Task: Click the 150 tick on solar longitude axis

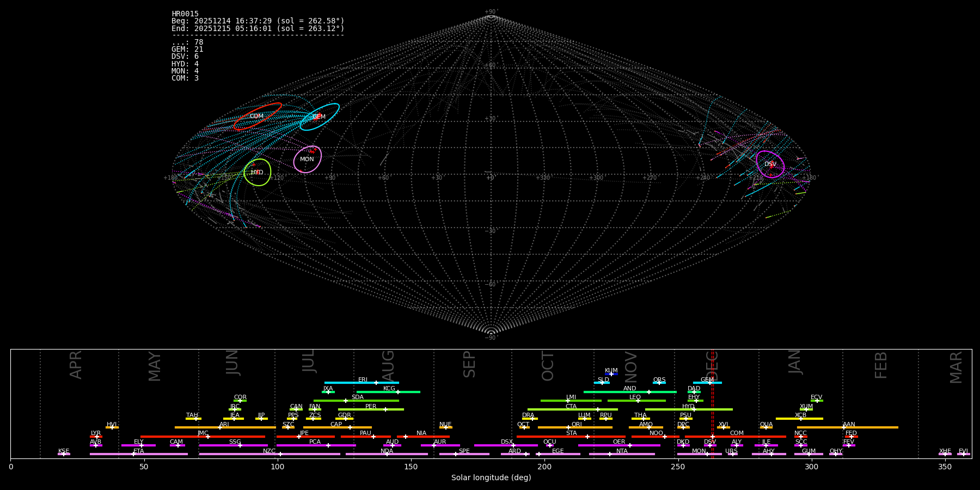Action: (411, 467)
